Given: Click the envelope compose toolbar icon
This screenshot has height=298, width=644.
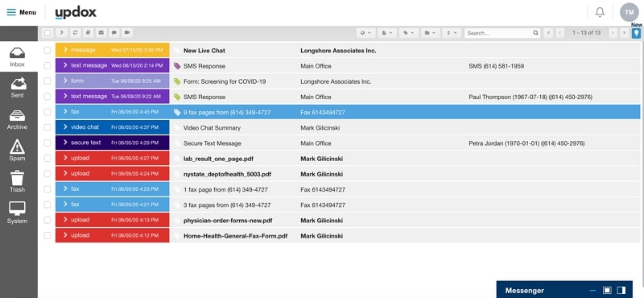Looking at the screenshot, I should (101, 32).
